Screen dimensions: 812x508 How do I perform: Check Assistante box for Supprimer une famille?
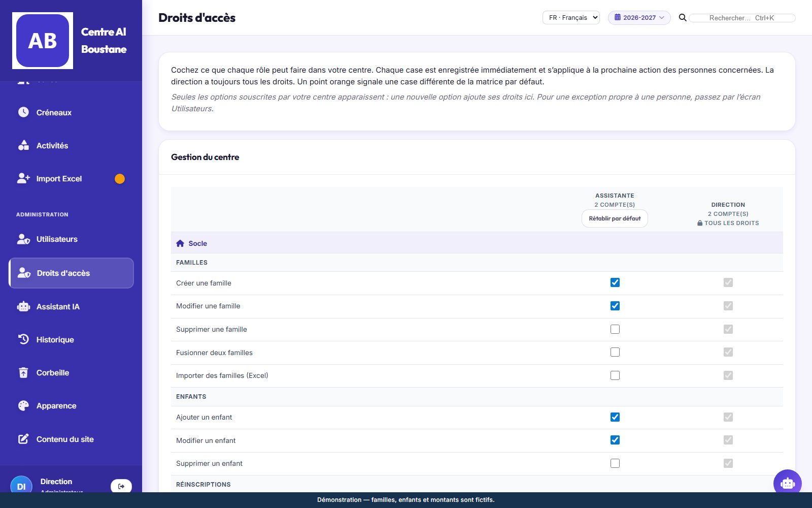click(x=615, y=329)
